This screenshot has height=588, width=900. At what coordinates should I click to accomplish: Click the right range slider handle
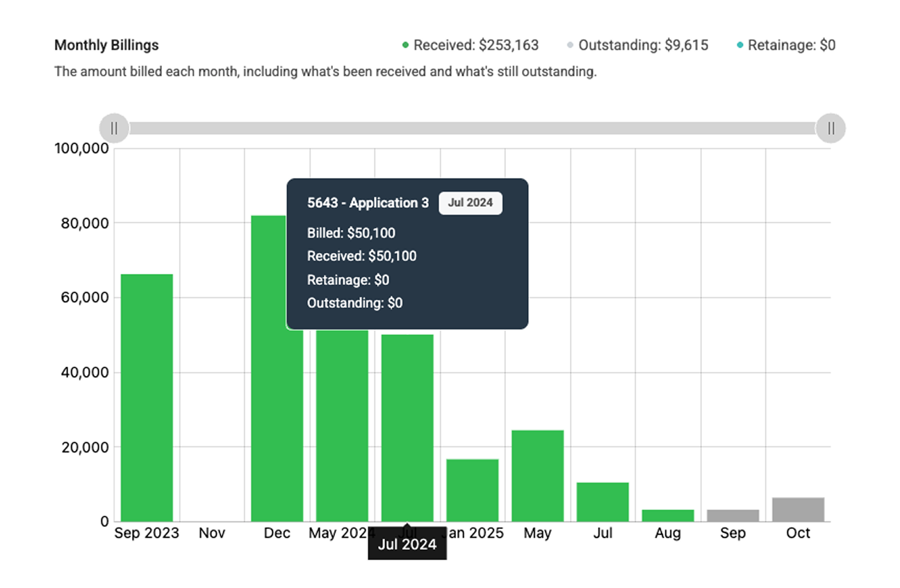click(830, 128)
